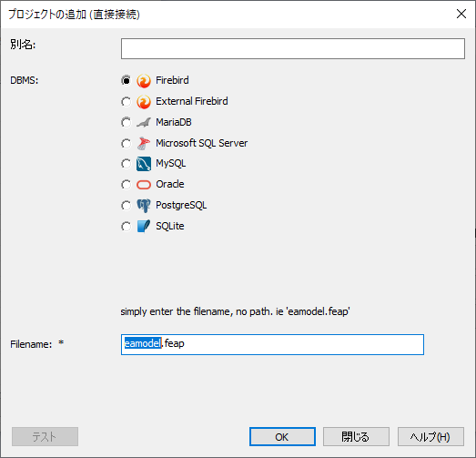The image size is (476, 458).
Task: Click the 閉じる close button
Action: point(356,437)
